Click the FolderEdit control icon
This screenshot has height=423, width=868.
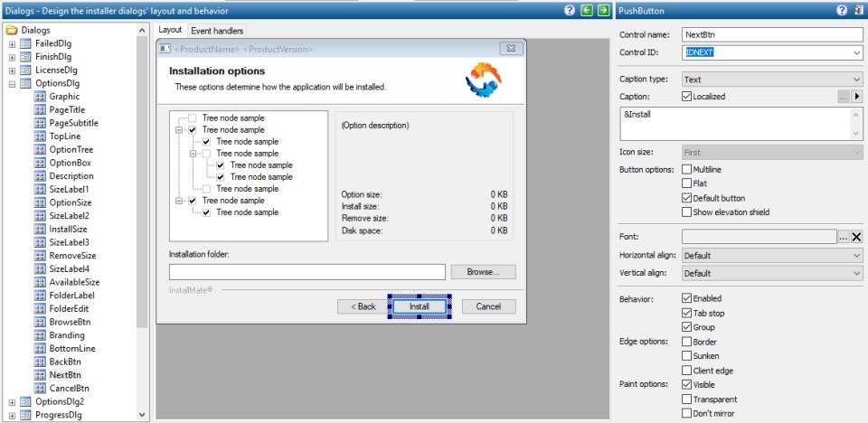pos(40,308)
